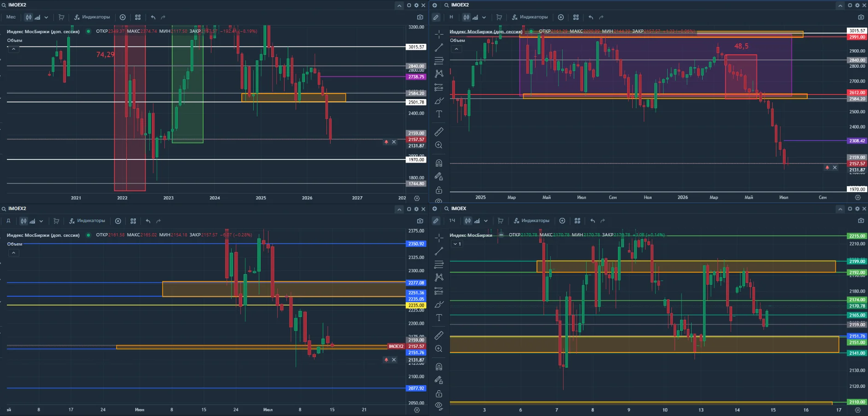Collapse the Объем indicator legend in top-left chart
The height and width of the screenshot is (416, 868).
pyautogui.click(x=13, y=49)
